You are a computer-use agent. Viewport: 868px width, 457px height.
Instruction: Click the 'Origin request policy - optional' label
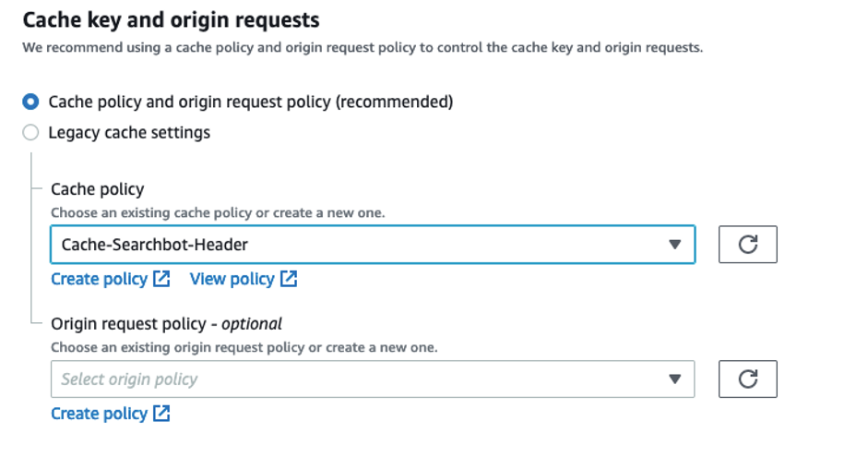coord(166,323)
